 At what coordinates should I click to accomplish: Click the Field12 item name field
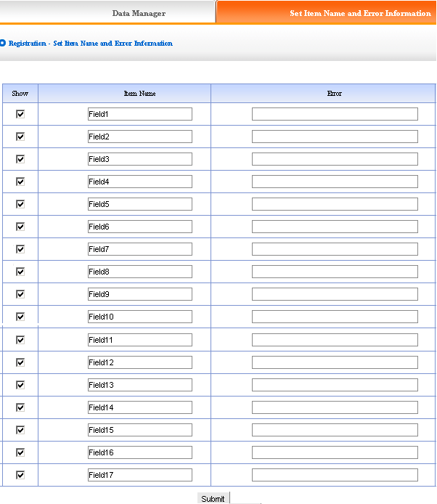point(140,362)
